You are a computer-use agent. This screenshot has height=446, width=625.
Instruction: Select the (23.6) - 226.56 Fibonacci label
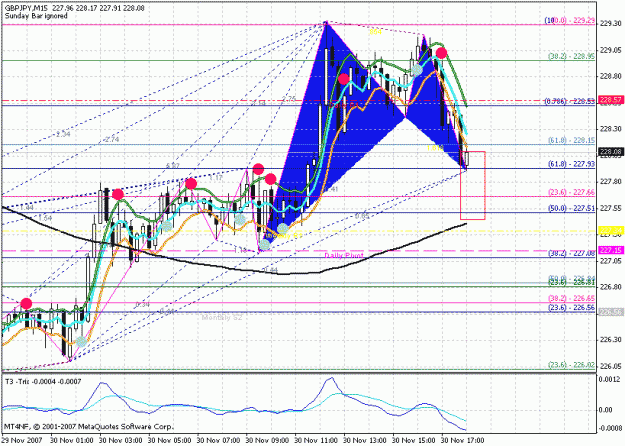[x=571, y=308]
